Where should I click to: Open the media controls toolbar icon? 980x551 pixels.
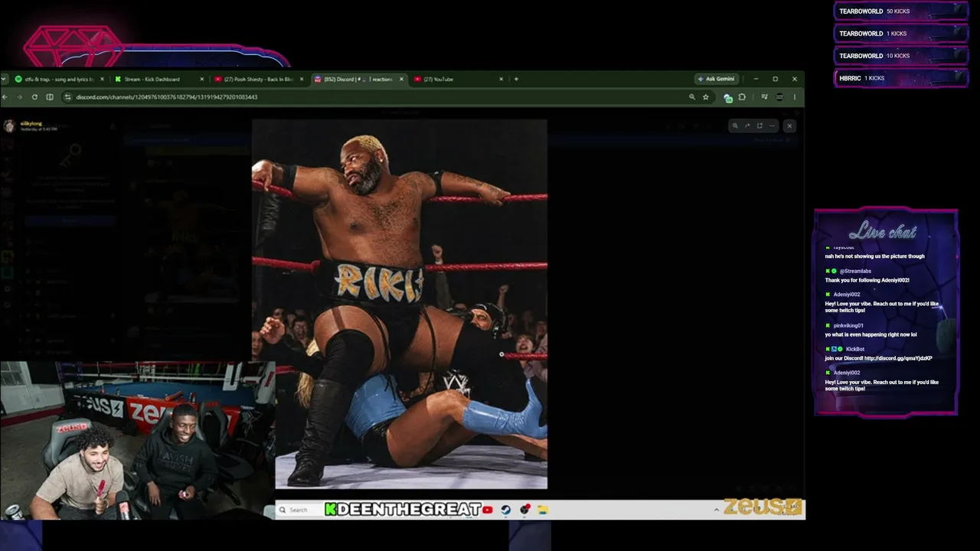764,97
